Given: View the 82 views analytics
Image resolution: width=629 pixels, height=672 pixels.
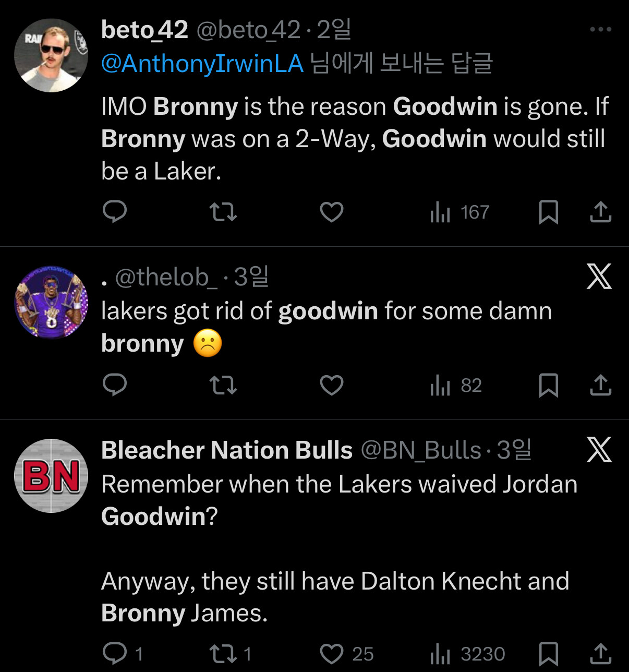Looking at the screenshot, I should click(456, 386).
